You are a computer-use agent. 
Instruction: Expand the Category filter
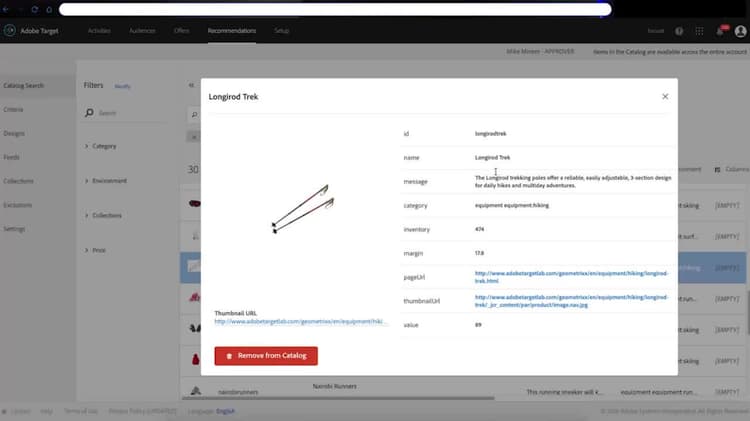pyautogui.click(x=100, y=146)
